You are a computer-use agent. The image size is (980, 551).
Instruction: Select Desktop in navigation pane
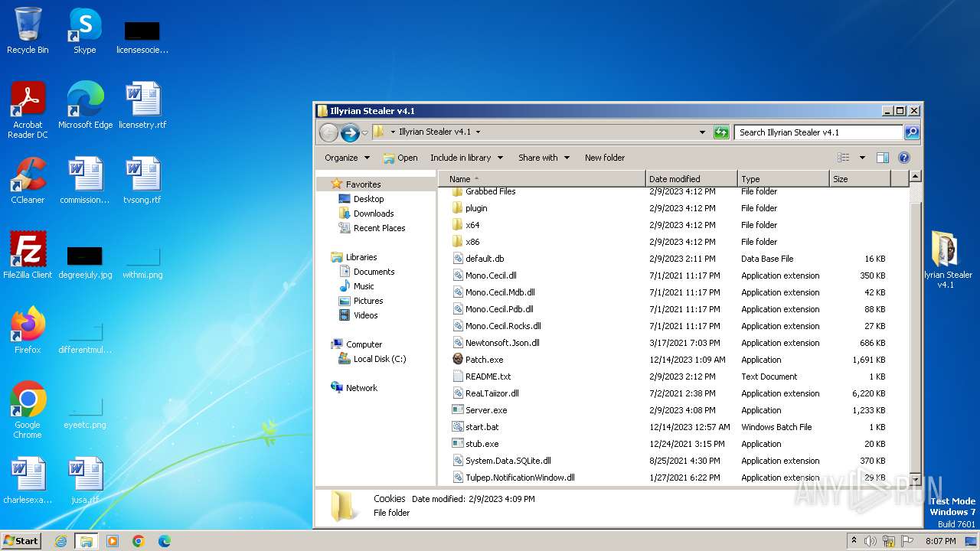(368, 199)
